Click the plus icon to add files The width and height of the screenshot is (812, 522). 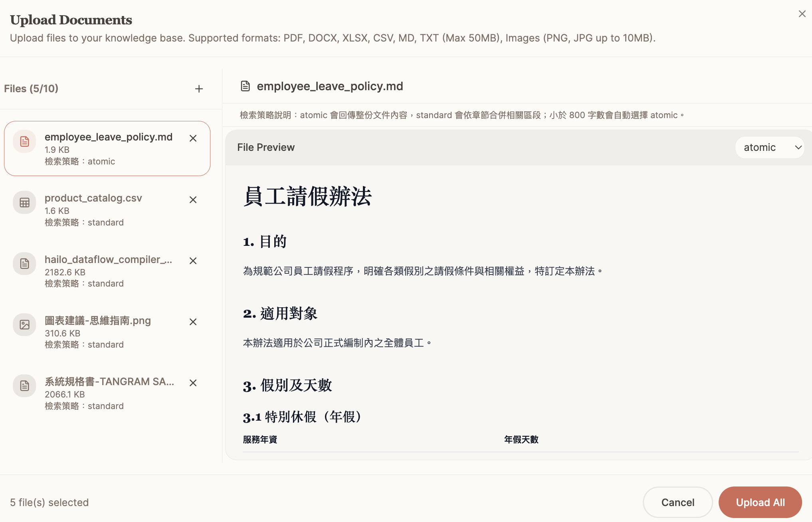tap(199, 89)
